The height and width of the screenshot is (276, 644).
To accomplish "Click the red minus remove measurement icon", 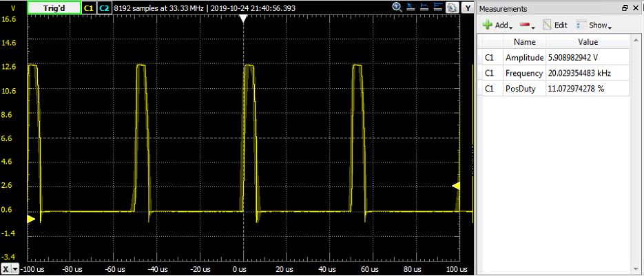I will pos(525,25).
